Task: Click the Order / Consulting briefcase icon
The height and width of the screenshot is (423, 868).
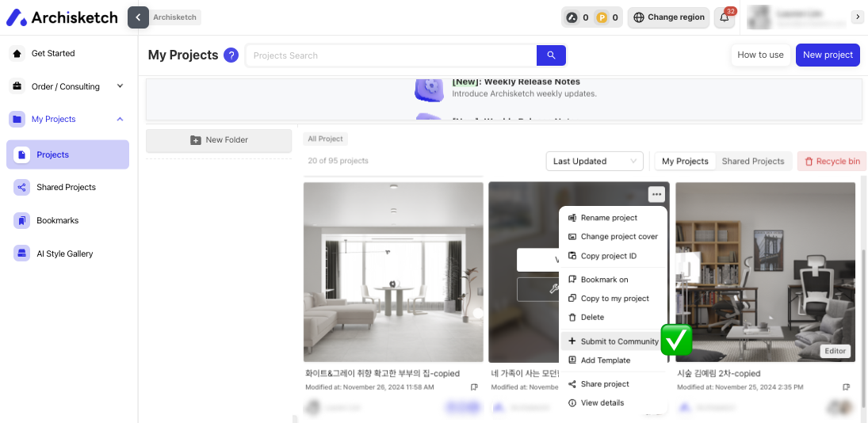Action: (x=17, y=86)
